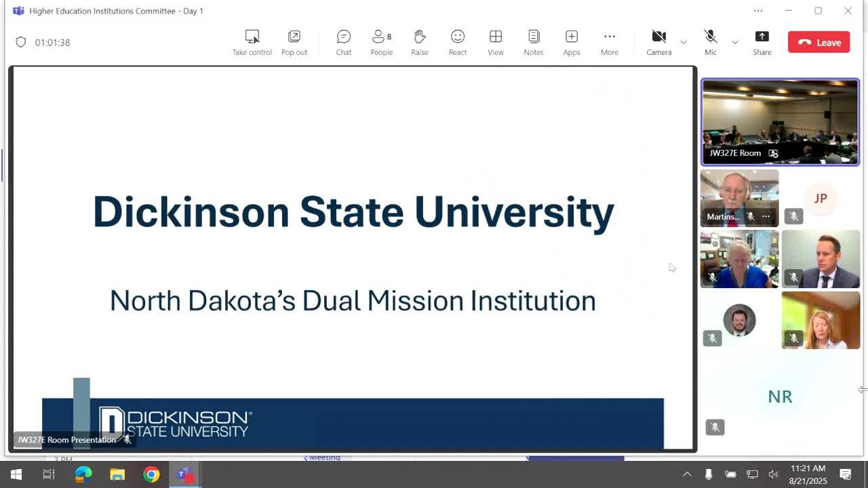Turn on the Camera
The width and height of the screenshot is (868, 488).
point(658,43)
